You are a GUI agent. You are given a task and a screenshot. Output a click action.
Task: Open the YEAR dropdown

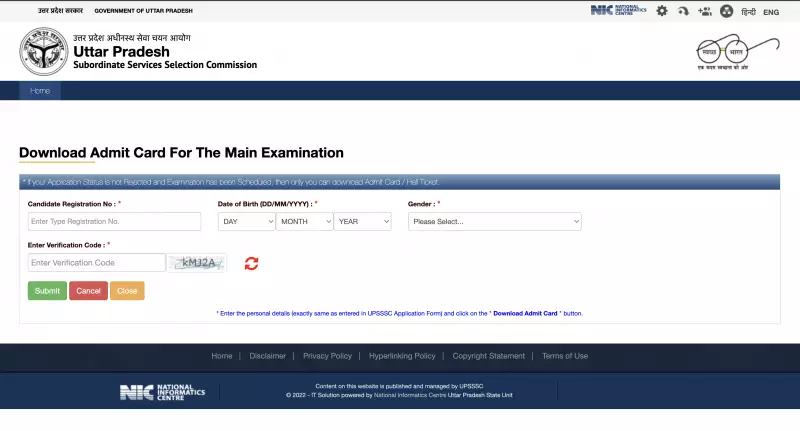(x=363, y=221)
